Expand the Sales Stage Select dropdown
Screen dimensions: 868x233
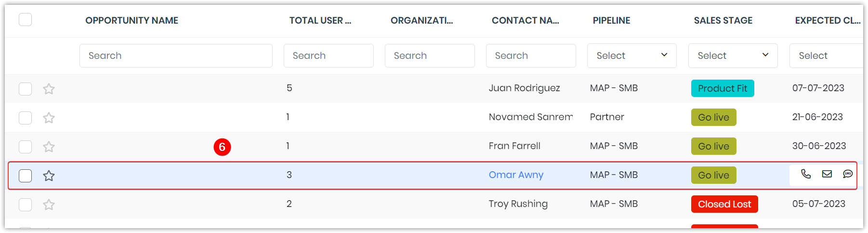pyautogui.click(x=733, y=55)
